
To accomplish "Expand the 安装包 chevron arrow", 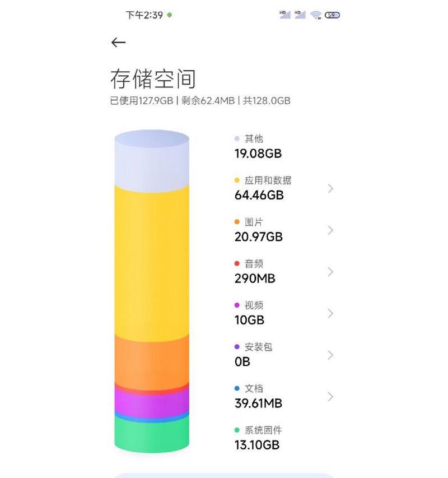I will point(330,355).
